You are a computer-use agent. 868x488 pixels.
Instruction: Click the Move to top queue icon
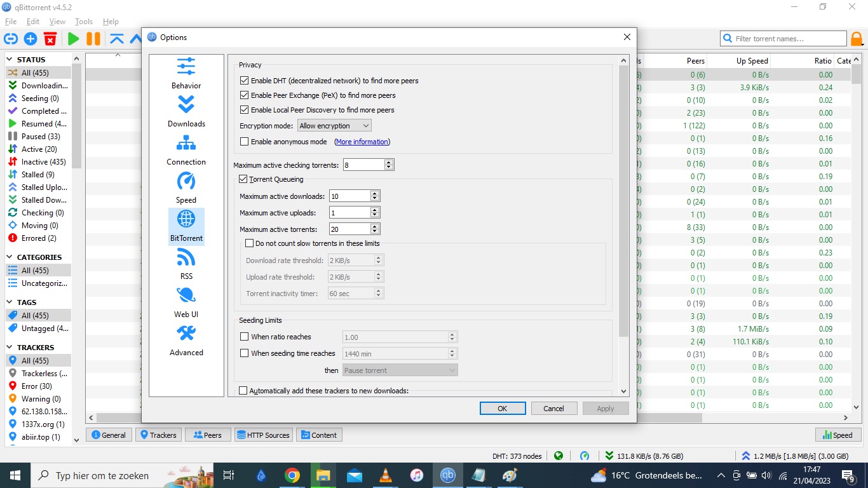click(117, 39)
